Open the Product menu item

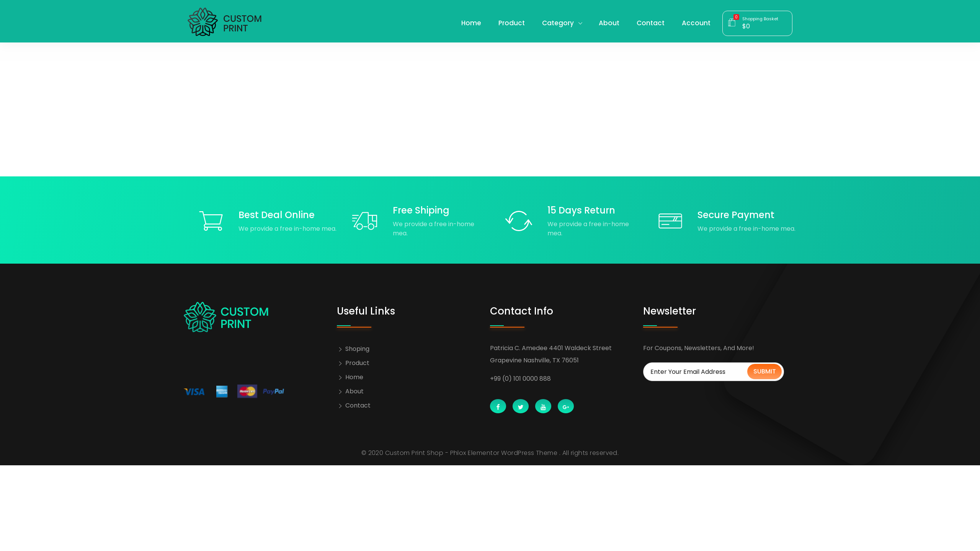pos(511,23)
